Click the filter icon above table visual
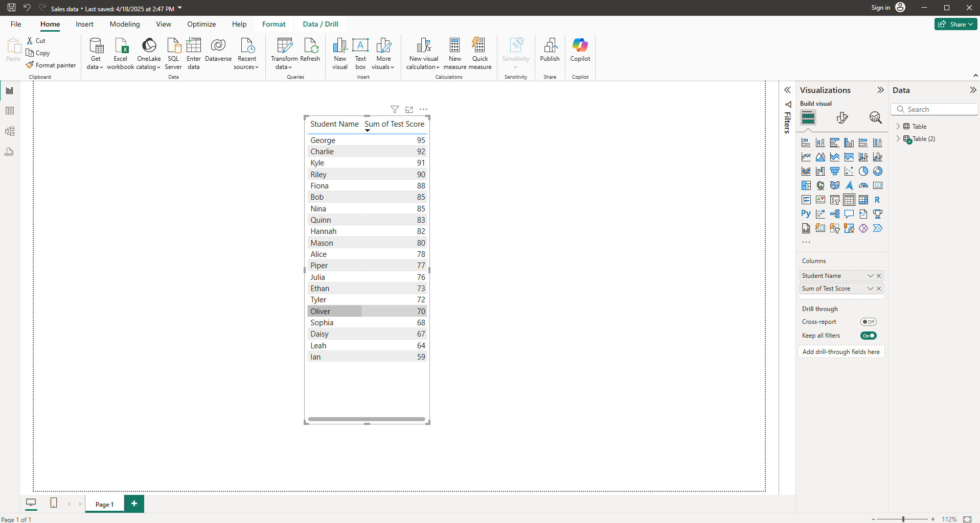Screen dimensions: 980x523 pos(395,109)
